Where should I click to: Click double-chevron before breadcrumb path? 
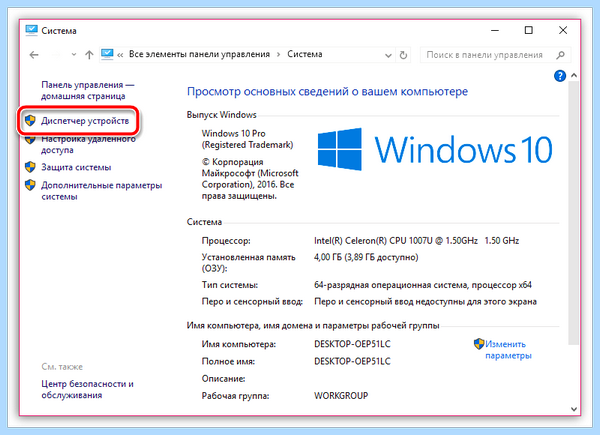pos(120,55)
